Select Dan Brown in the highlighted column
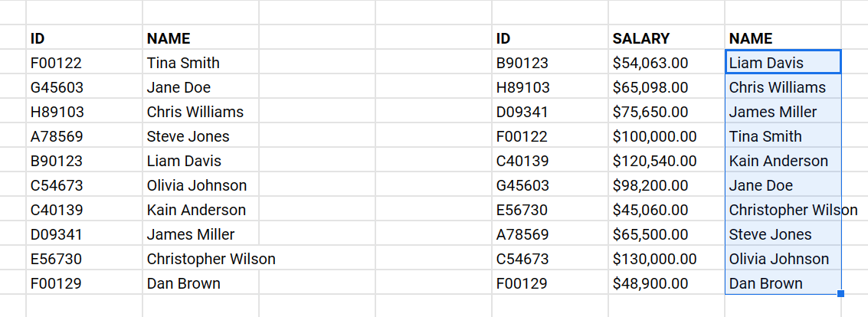 766,283
